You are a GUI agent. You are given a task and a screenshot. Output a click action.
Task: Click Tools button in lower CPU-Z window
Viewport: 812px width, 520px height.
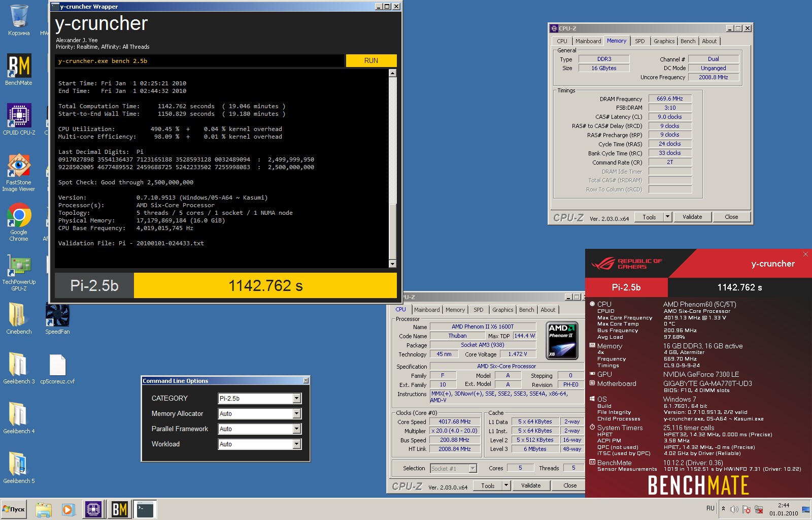[488, 485]
